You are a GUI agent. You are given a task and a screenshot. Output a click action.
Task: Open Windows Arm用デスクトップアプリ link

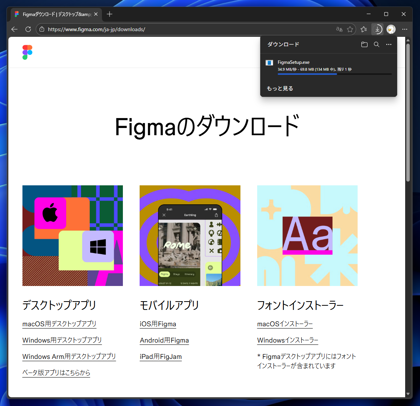69,356
